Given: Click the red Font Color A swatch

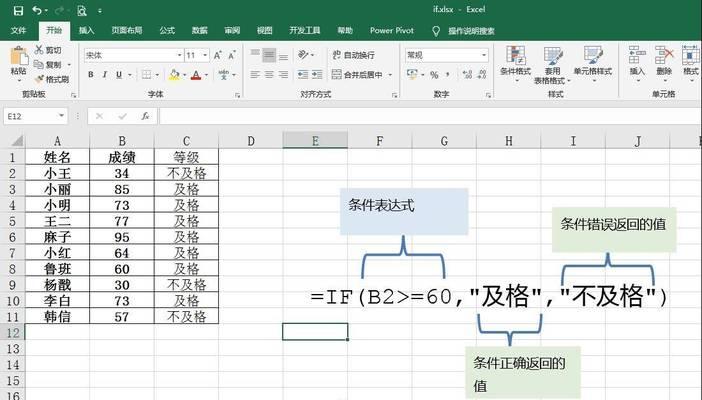Looking at the screenshot, I should [196, 75].
